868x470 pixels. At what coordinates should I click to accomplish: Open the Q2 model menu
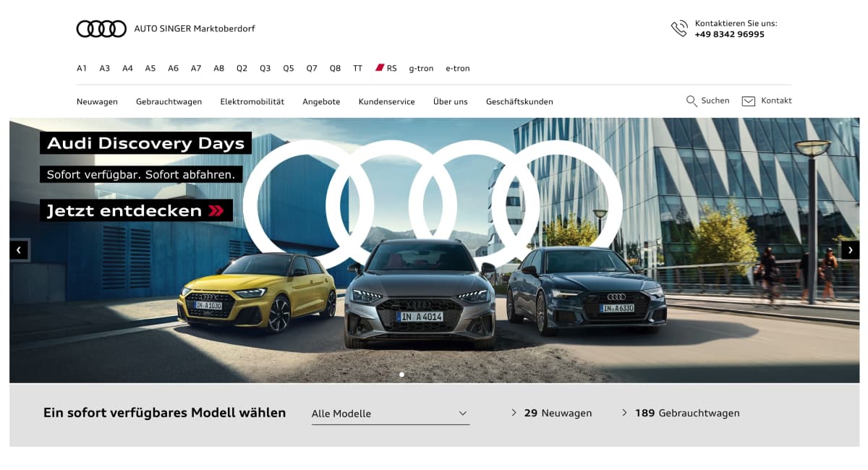[242, 69]
